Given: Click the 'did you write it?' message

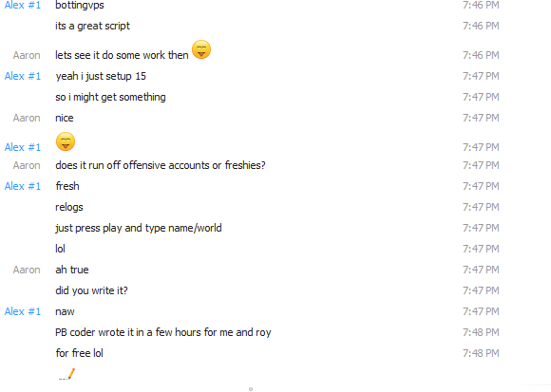Looking at the screenshot, I should coord(91,290).
